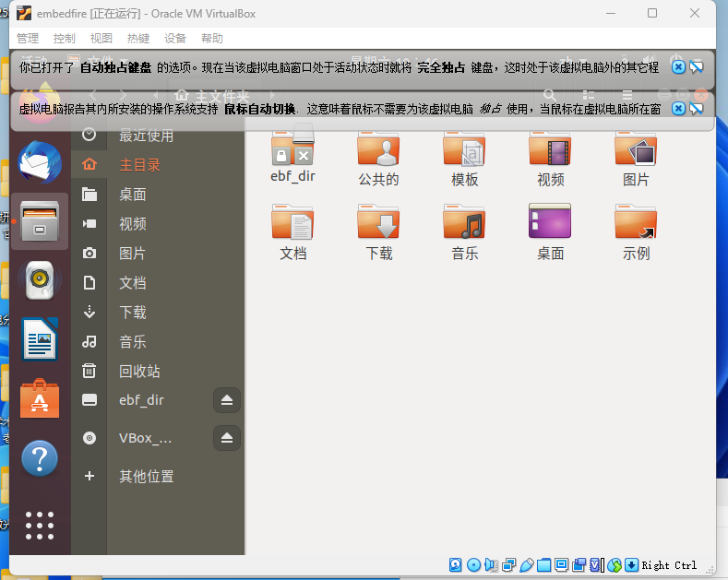Open 其他位置 in the sidebar
728x580 pixels.
pyautogui.click(x=158, y=476)
